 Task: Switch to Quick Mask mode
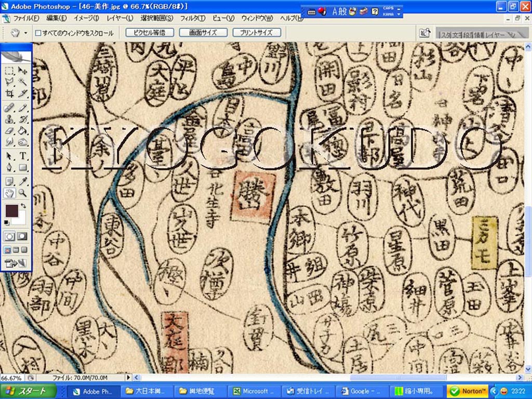click(22, 236)
